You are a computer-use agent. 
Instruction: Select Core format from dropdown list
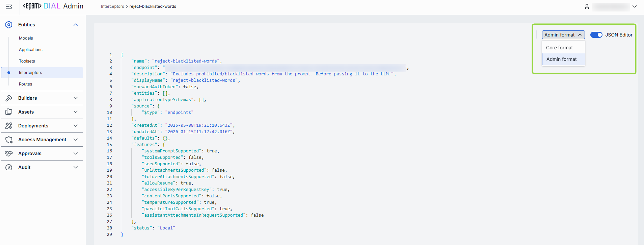pyautogui.click(x=559, y=48)
